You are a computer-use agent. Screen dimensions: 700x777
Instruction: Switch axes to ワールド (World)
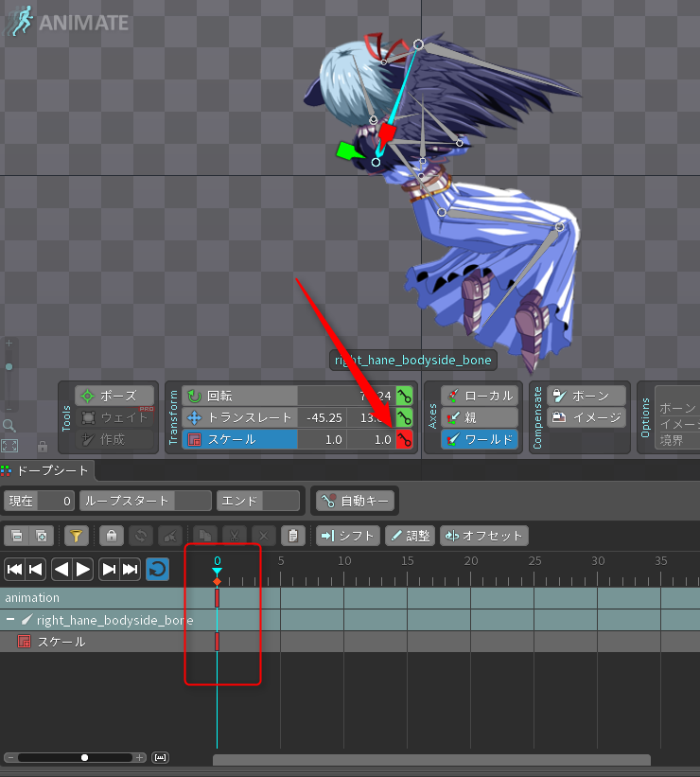point(480,439)
